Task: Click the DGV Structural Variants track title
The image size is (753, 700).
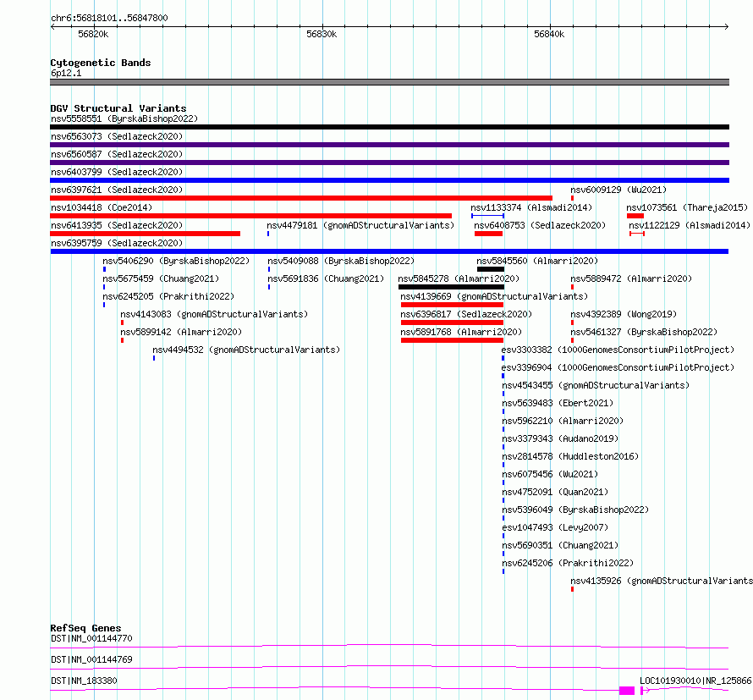Action: point(118,108)
